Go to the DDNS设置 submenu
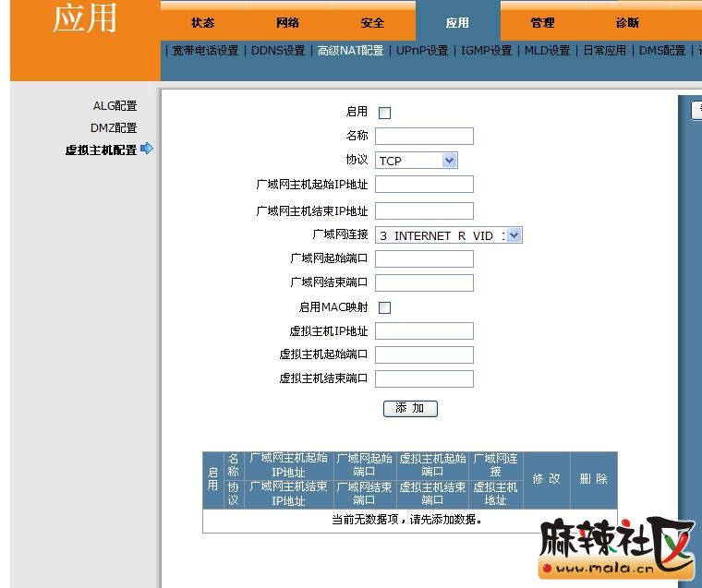This screenshot has height=588, width=702. click(278, 51)
